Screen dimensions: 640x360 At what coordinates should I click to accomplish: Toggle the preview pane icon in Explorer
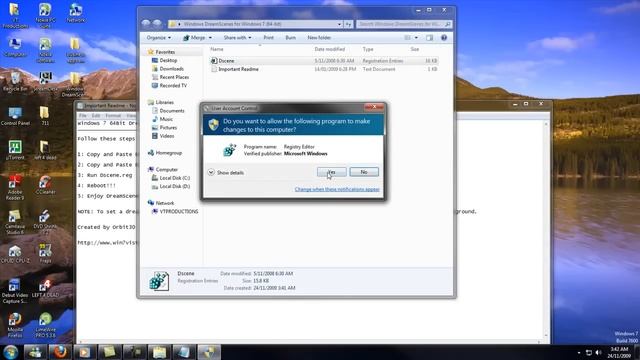pos(429,38)
